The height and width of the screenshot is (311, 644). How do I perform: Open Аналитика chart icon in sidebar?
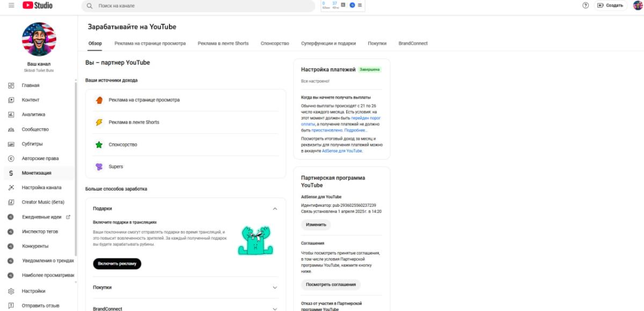[x=11, y=114]
